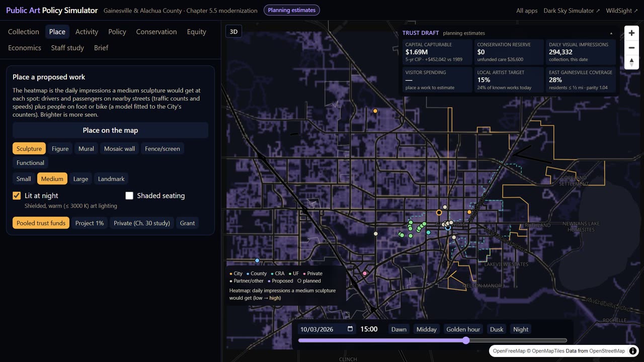This screenshot has height=362, width=644.
Task: Zoom in with the map plus button
Action: (x=631, y=33)
